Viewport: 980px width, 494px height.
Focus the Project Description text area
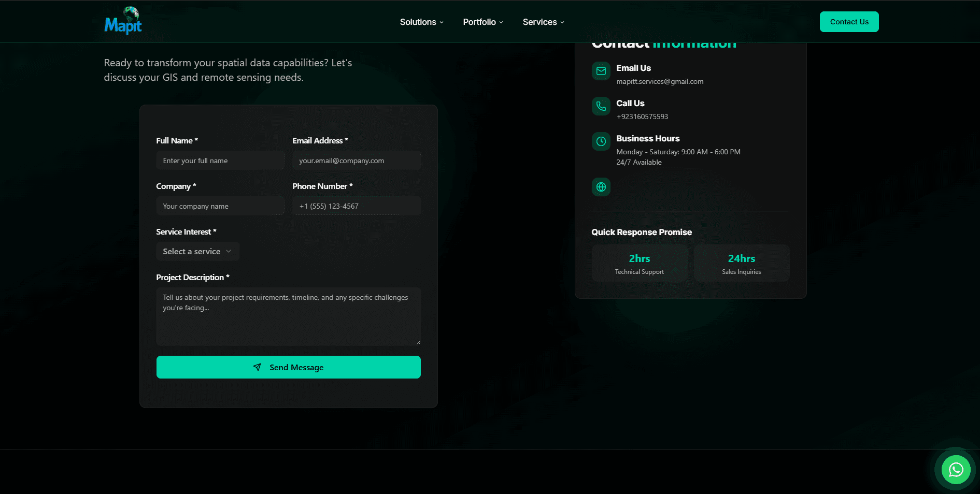(x=288, y=316)
